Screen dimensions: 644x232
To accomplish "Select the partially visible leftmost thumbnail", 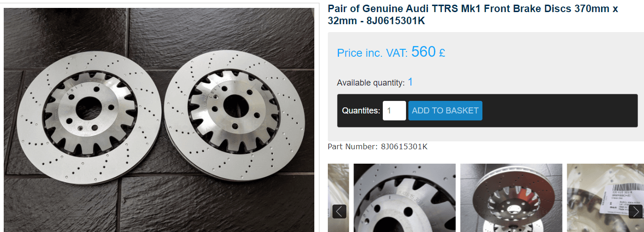I will pyautogui.click(x=339, y=198).
